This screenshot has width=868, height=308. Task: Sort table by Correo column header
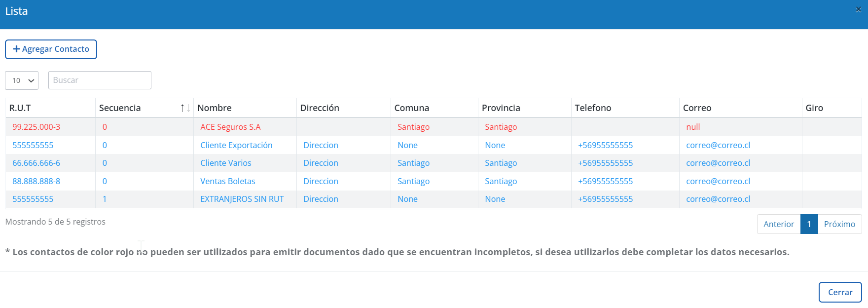pyautogui.click(x=697, y=108)
